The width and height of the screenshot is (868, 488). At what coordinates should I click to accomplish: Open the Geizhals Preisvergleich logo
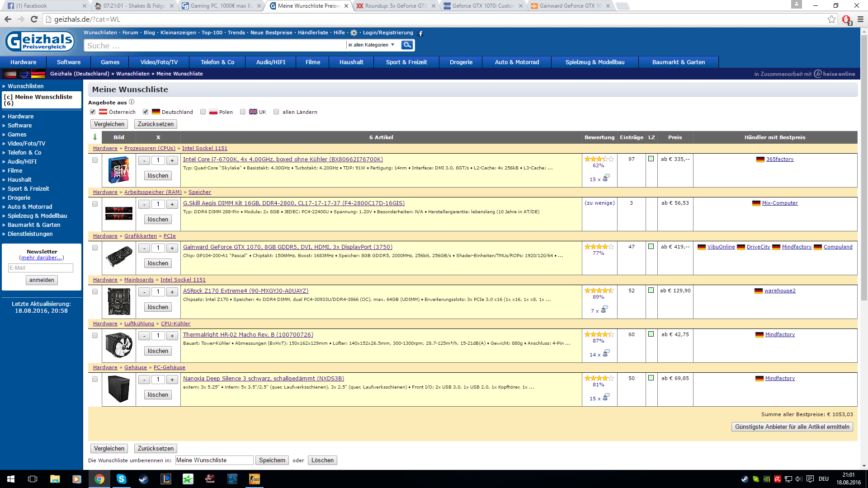coord(39,42)
